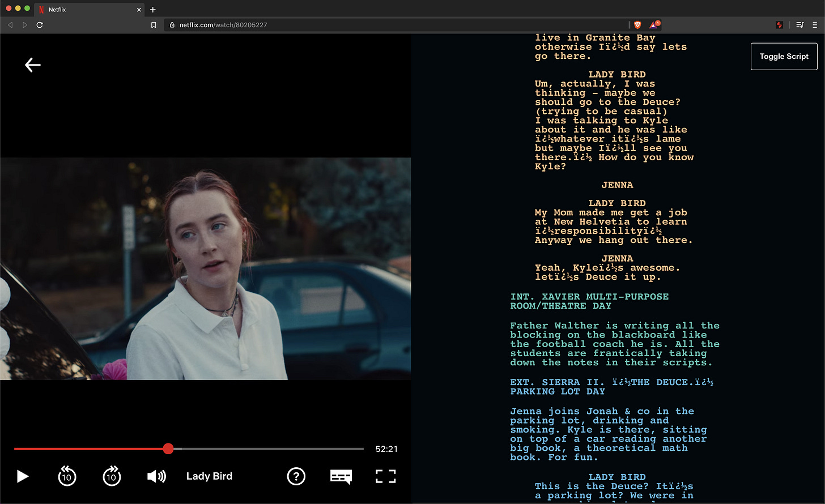
Task: Click 'book. For fun.' script line
Action: click(x=554, y=458)
